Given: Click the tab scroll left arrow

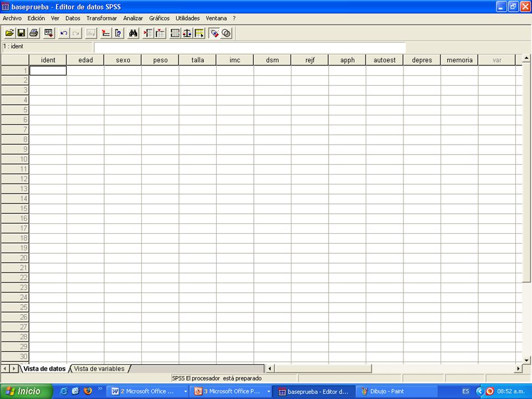Looking at the screenshot, I should click(x=6, y=369).
